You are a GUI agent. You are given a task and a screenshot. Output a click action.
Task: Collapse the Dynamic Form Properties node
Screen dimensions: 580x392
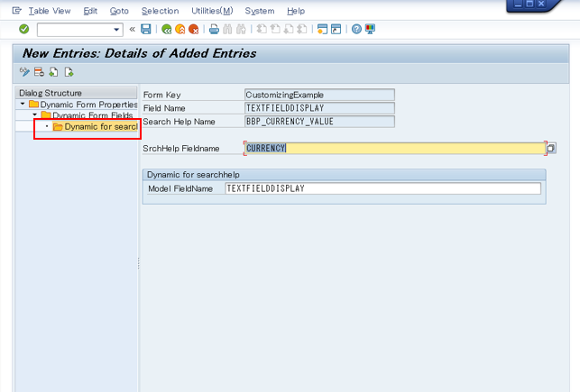click(23, 104)
